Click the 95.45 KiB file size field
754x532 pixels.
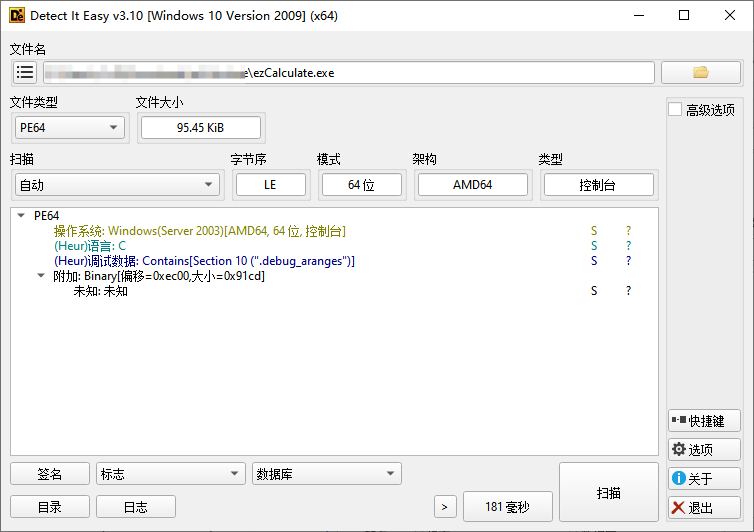[x=201, y=128]
